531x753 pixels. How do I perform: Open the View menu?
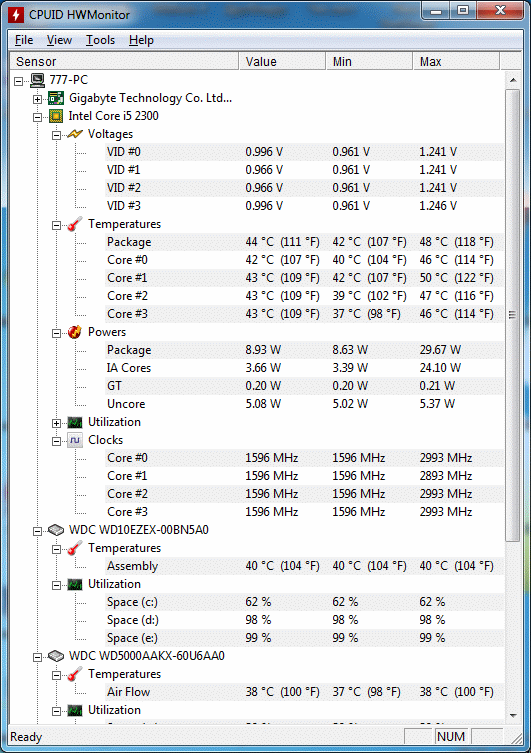[x=59, y=40]
